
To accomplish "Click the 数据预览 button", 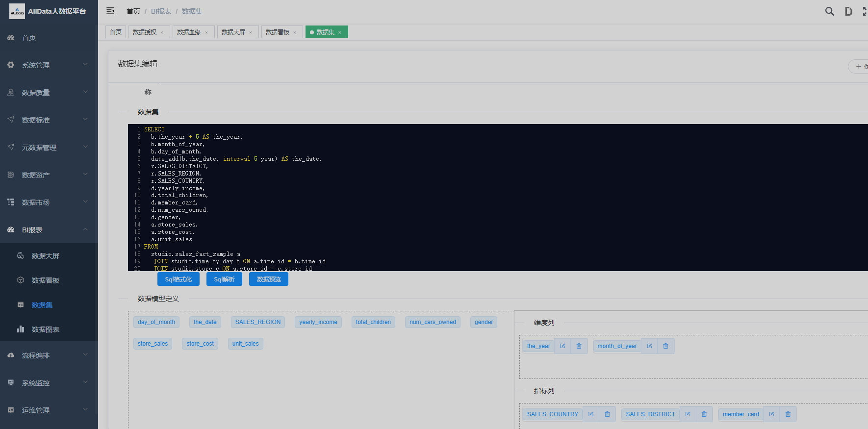I will [268, 279].
